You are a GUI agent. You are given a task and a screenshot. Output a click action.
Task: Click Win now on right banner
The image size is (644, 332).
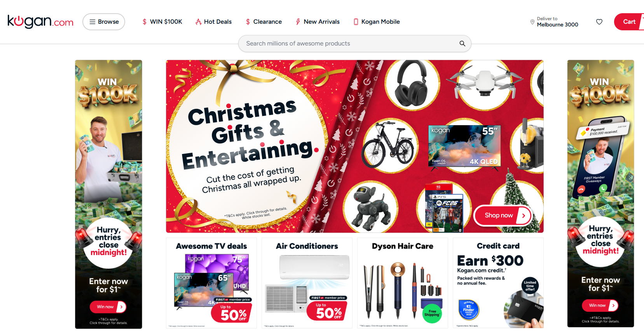click(600, 305)
